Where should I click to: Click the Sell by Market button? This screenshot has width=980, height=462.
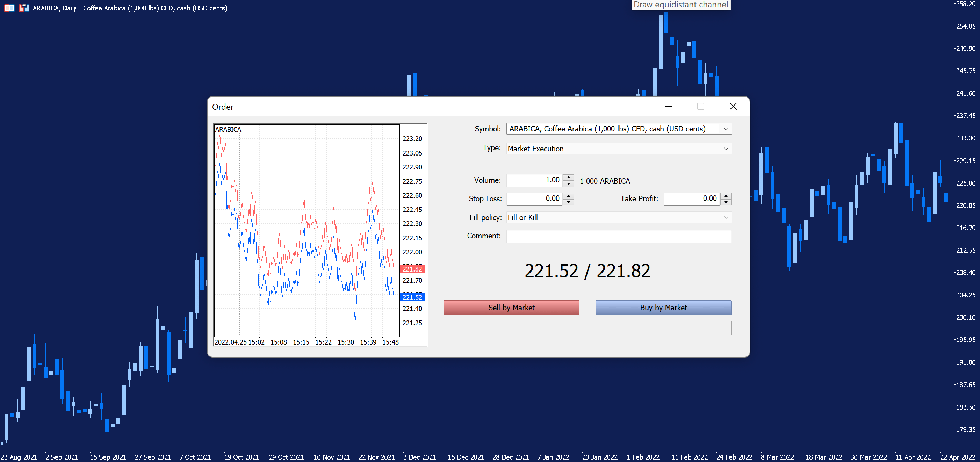pos(511,308)
